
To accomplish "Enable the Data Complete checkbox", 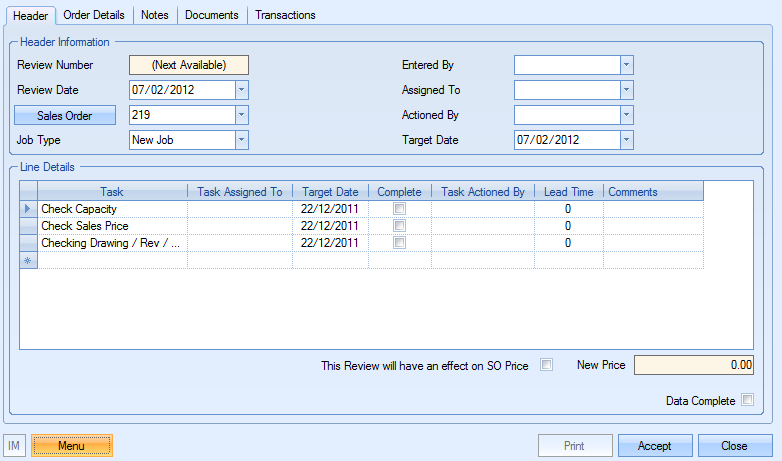I will (747, 401).
